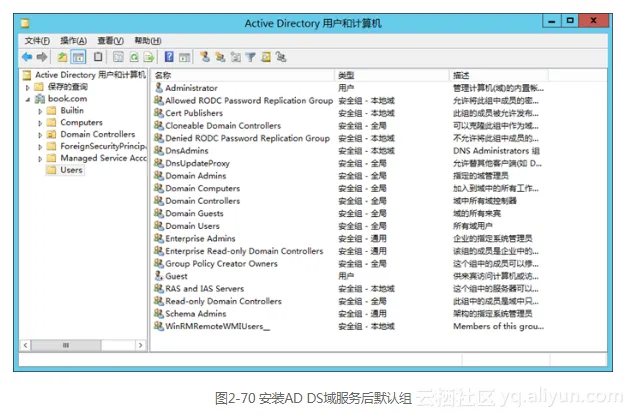Sort by the 类型 column header
This screenshot has width=634, height=418.
392,75
